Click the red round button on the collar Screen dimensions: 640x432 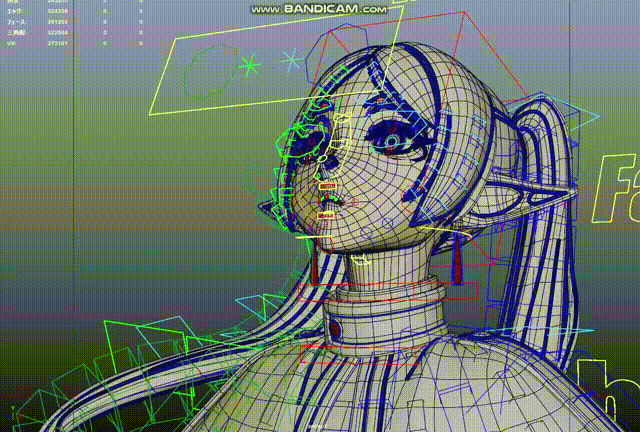(334, 327)
